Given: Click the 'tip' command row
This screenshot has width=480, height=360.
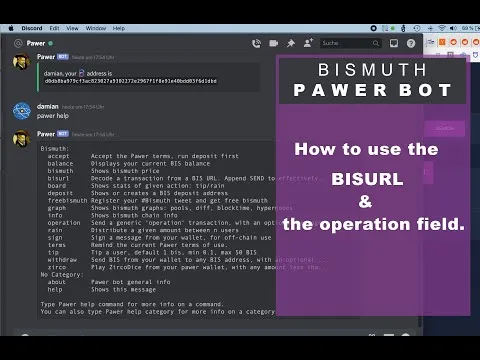Looking at the screenshot, I should click(152, 252).
